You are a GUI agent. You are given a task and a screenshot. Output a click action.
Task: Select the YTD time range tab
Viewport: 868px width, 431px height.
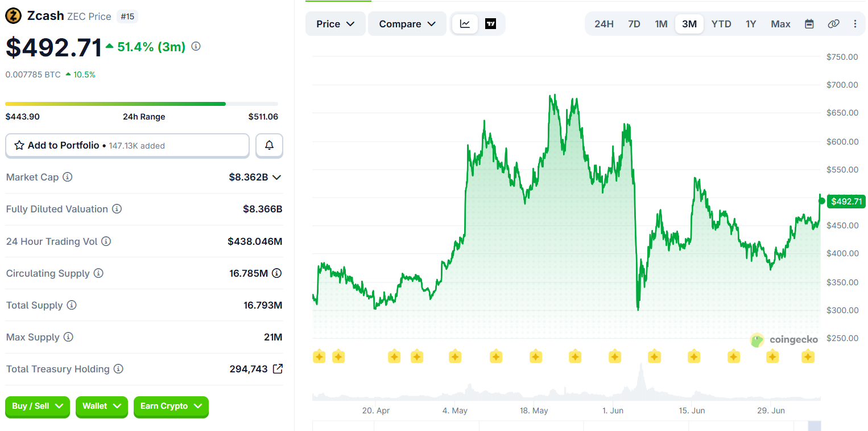(x=721, y=24)
